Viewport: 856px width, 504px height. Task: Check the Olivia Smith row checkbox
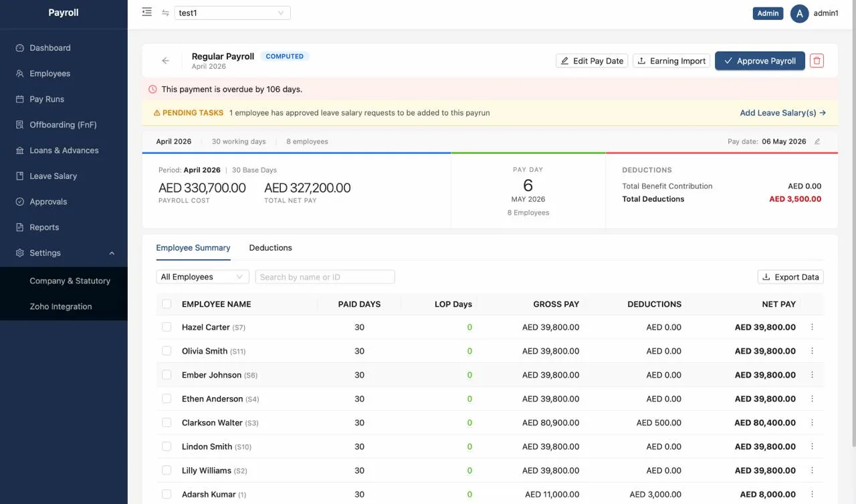click(167, 351)
